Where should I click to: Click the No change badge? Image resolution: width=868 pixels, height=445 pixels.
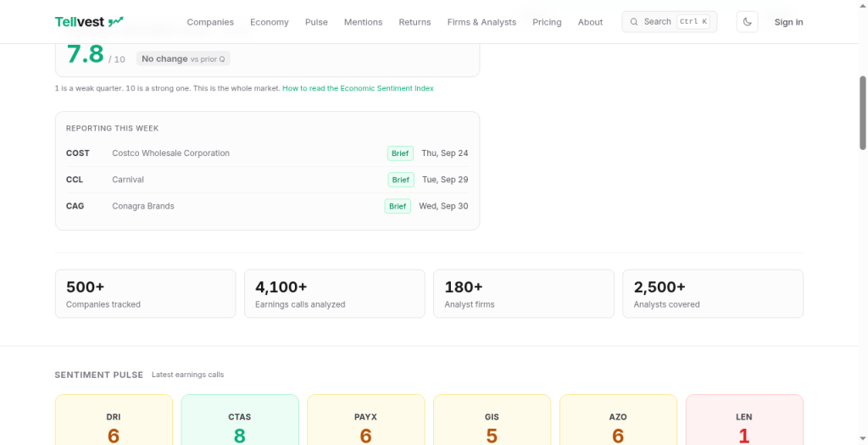point(183,58)
